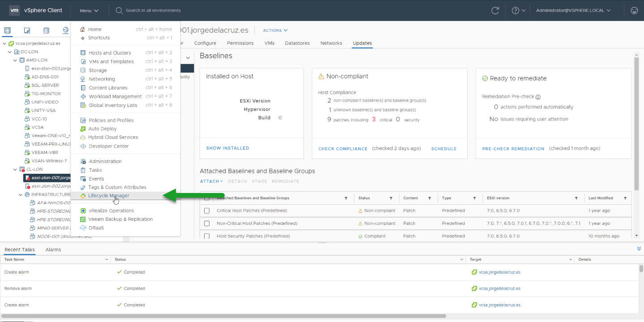The image size is (644, 322).
Task: Open the Task Name column dropdown
Action: click(107, 259)
